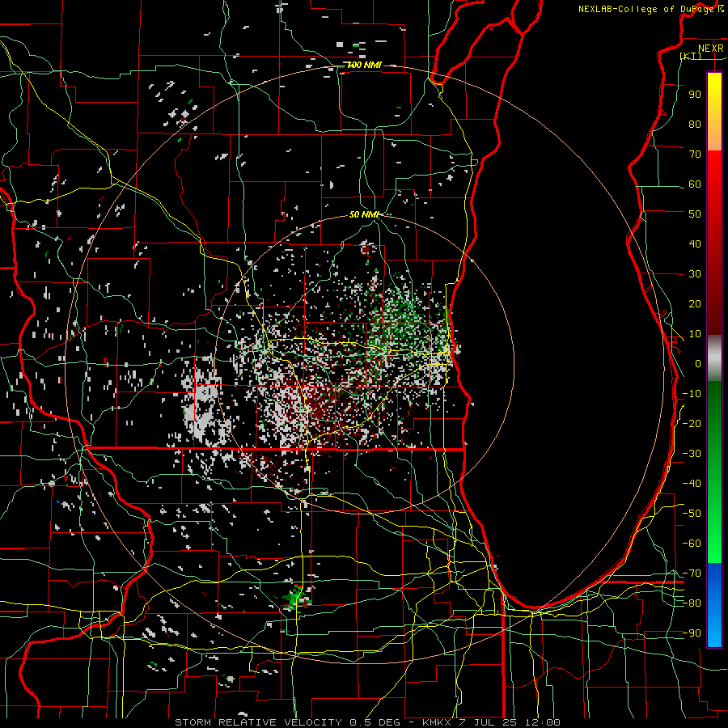This screenshot has height=728, width=728.
Task: Select the [KT] units label
Action: point(691,56)
